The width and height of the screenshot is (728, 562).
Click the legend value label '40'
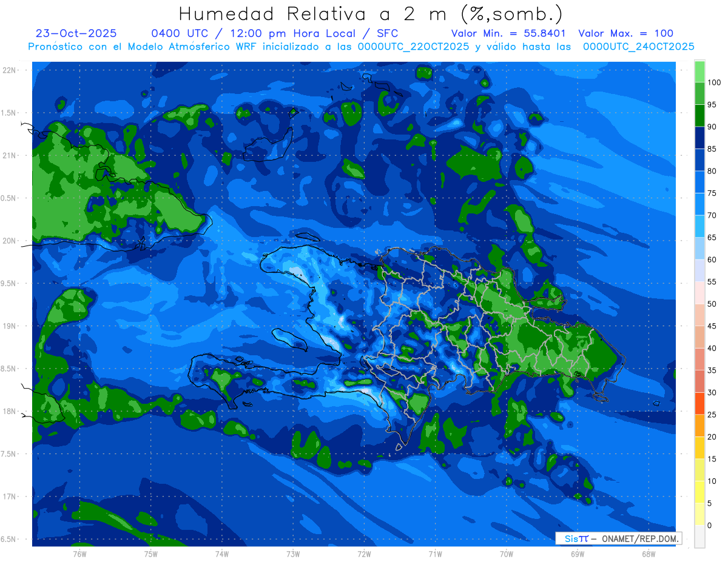(711, 349)
